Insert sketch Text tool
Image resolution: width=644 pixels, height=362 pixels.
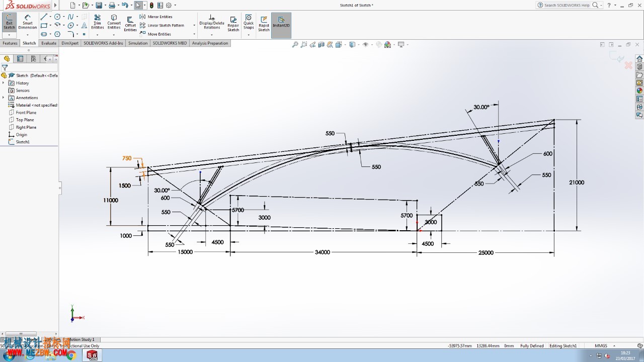(x=84, y=25)
